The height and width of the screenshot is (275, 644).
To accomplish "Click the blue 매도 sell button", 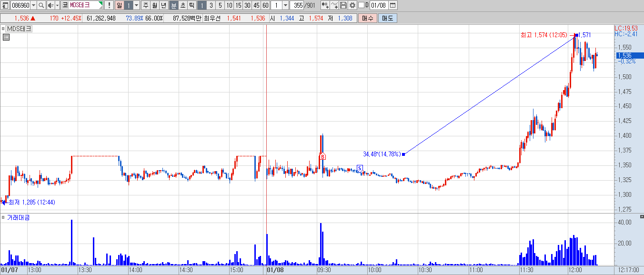I will point(388,18).
